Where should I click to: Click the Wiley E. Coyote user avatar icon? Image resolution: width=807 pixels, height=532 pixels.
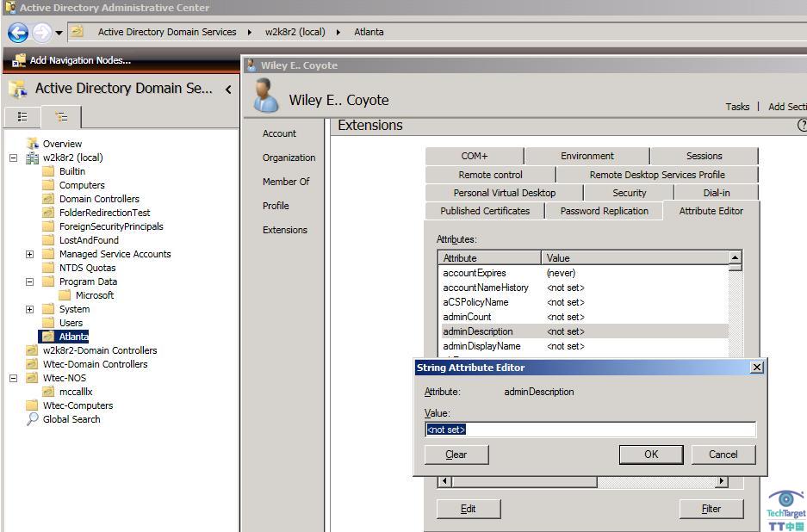pyautogui.click(x=265, y=96)
